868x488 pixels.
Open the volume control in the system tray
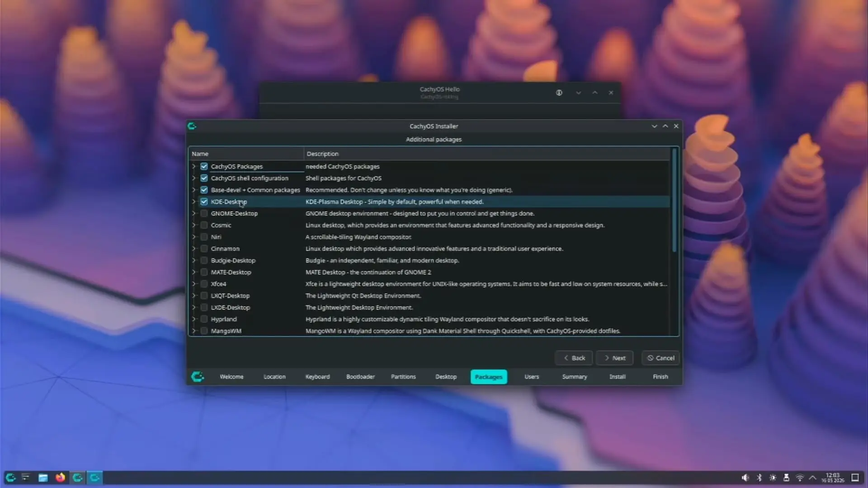(x=745, y=478)
